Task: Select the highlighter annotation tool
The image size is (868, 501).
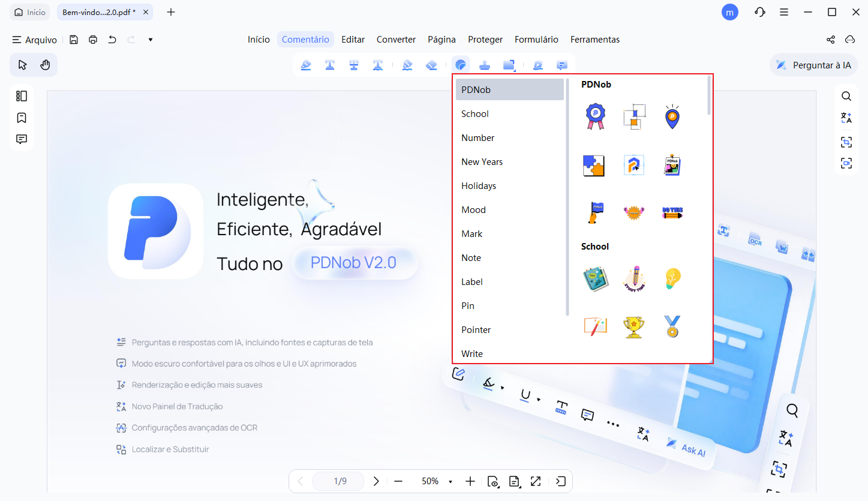Action: point(306,65)
